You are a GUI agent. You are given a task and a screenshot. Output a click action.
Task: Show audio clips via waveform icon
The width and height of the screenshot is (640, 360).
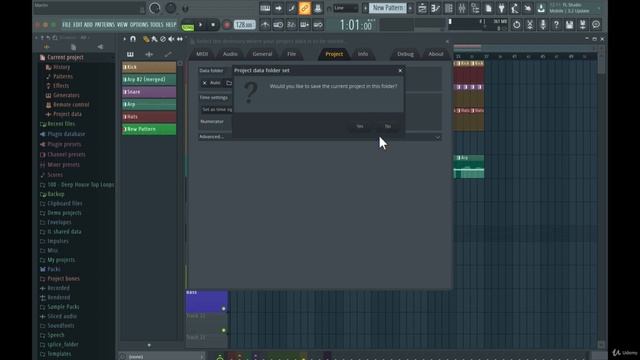(149, 54)
